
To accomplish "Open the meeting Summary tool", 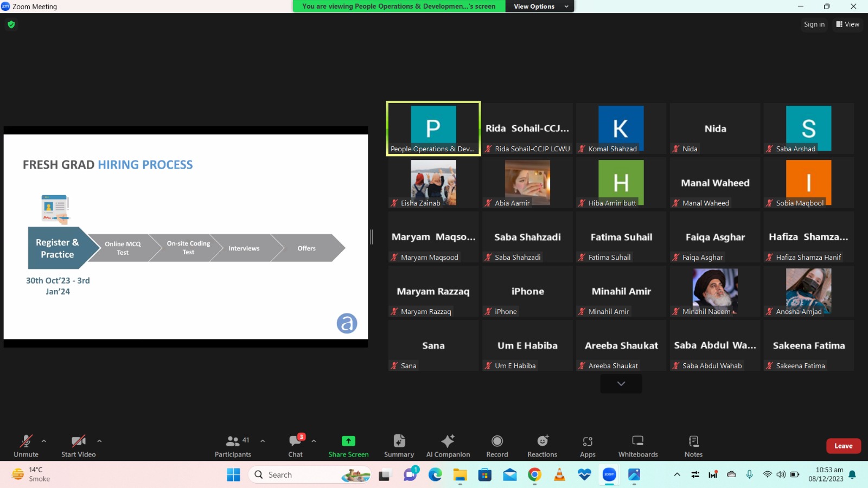I will [x=399, y=446].
